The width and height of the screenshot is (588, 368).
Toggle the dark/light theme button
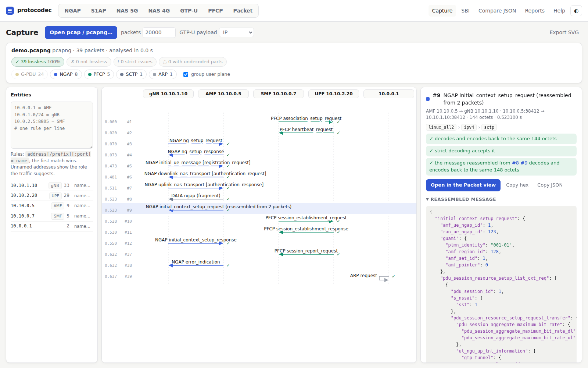576,11
